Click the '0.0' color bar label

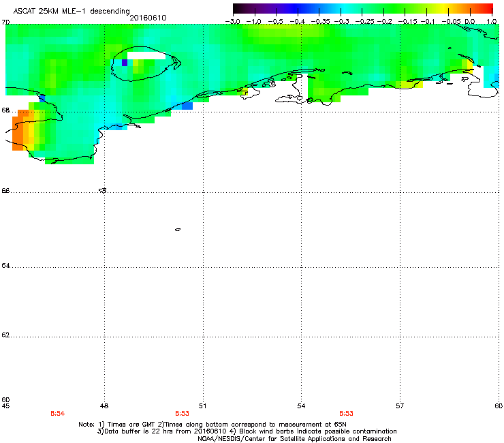click(x=470, y=22)
